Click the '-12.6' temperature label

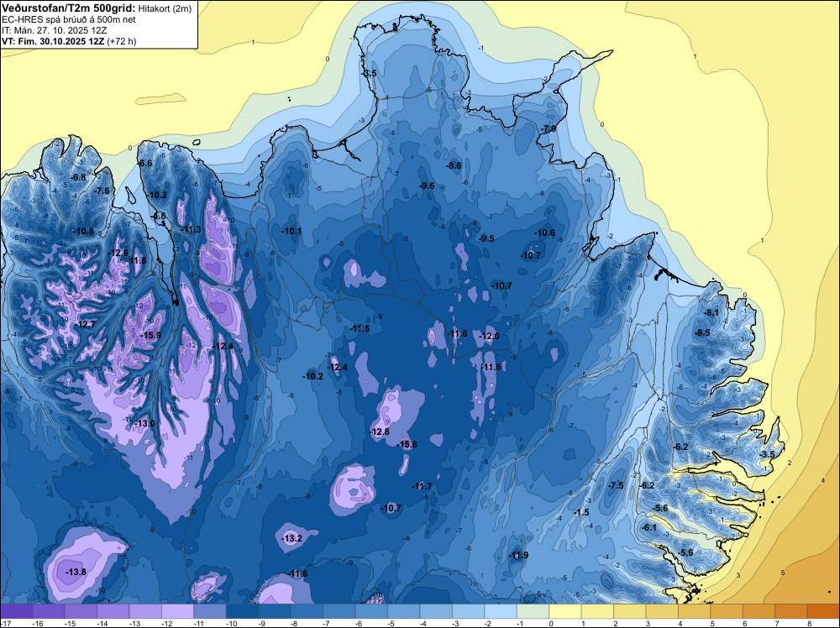point(118,253)
